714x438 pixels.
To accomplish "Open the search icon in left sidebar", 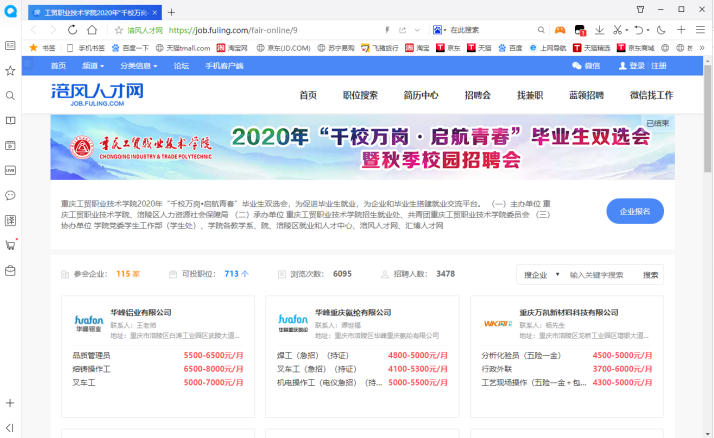I will click(10, 96).
